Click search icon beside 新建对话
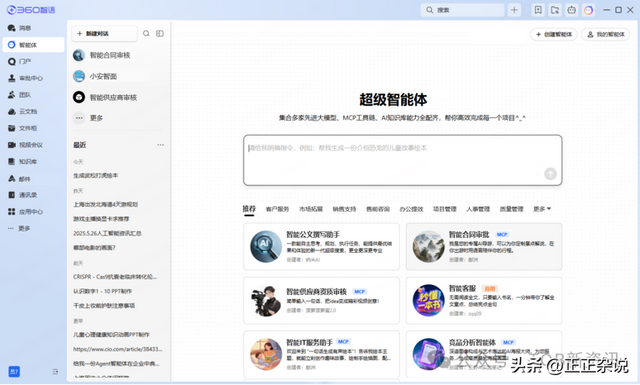Screen dimensions: 640x385 click(x=146, y=33)
